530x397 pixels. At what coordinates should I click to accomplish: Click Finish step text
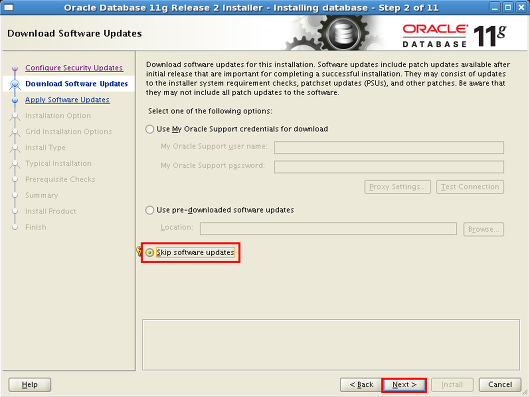click(36, 227)
